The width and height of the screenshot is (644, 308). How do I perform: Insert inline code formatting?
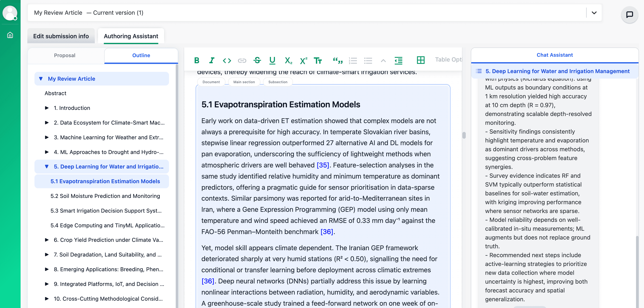(x=227, y=60)
